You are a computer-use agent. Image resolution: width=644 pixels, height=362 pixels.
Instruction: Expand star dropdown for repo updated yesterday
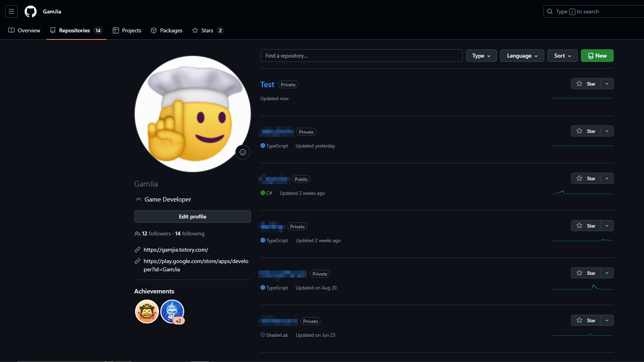click(607, 131)
